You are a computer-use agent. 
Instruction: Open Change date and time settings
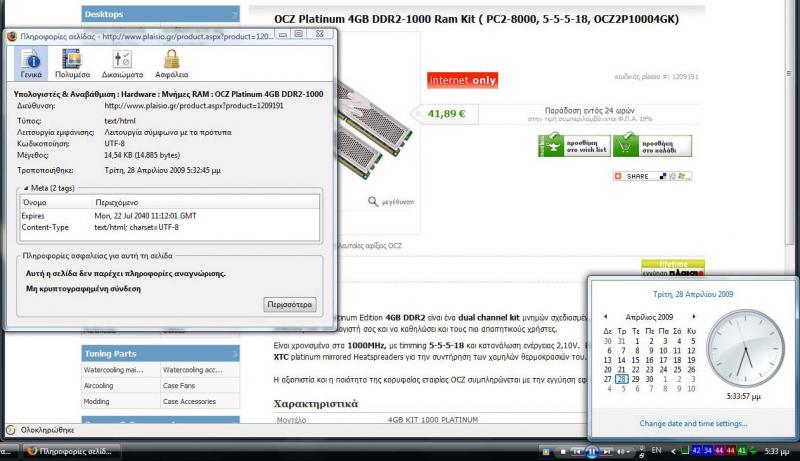693,423
